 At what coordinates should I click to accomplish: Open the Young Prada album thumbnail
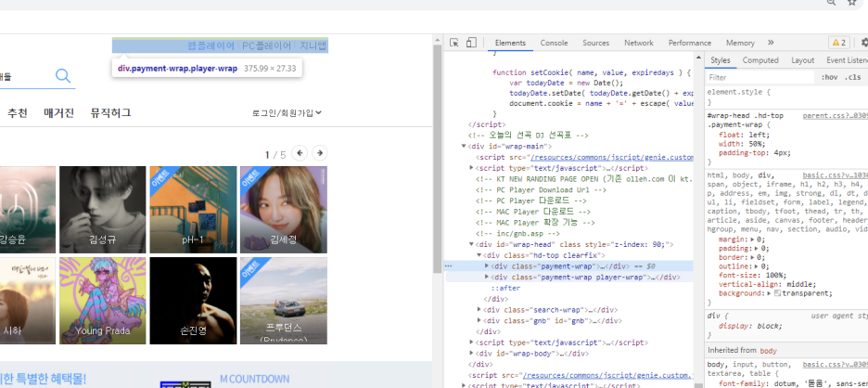(x=102, y=301)
